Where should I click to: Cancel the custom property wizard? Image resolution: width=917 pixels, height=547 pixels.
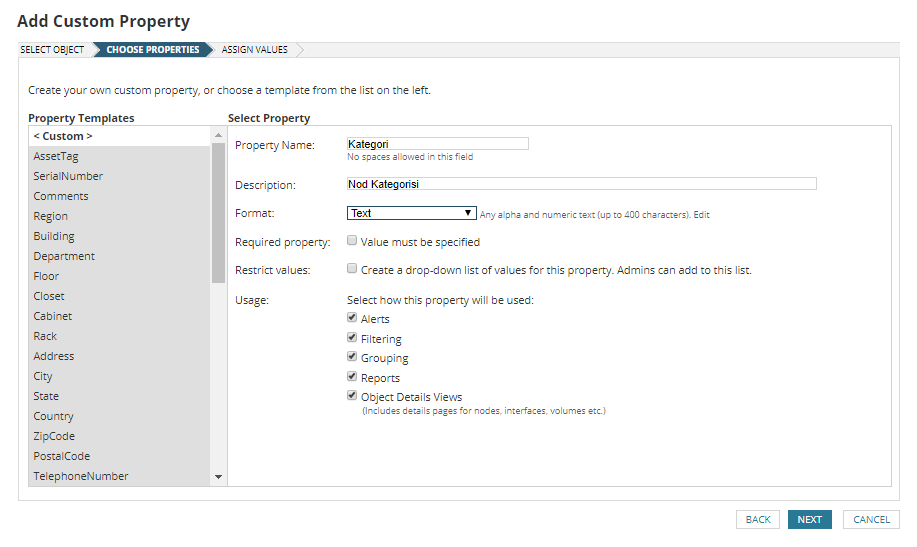click(871, 520)
